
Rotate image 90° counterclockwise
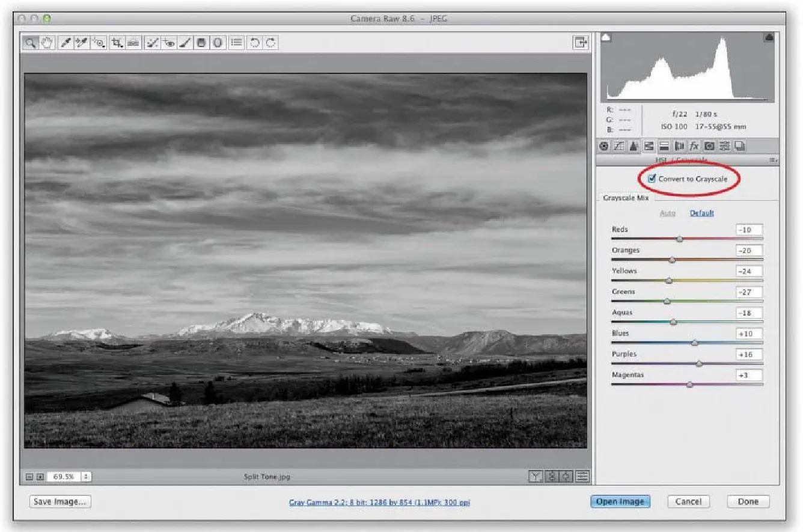click(255, 42)
